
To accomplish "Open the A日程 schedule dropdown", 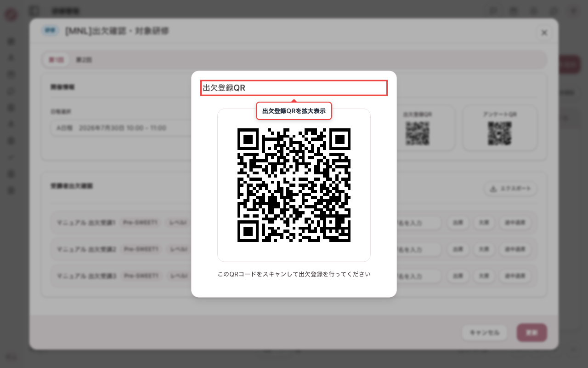I will (121, 128).
